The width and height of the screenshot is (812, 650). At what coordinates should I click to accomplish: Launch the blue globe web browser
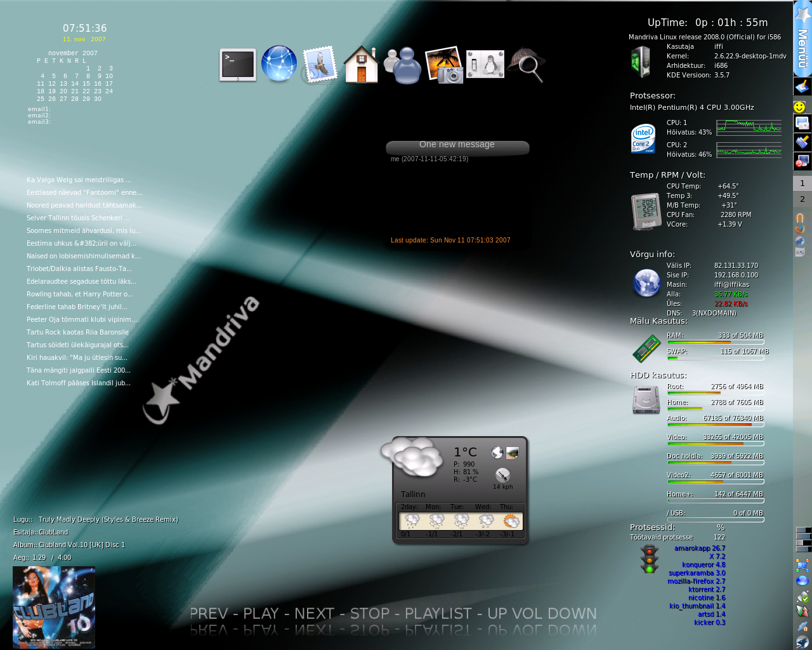(279, 64)
